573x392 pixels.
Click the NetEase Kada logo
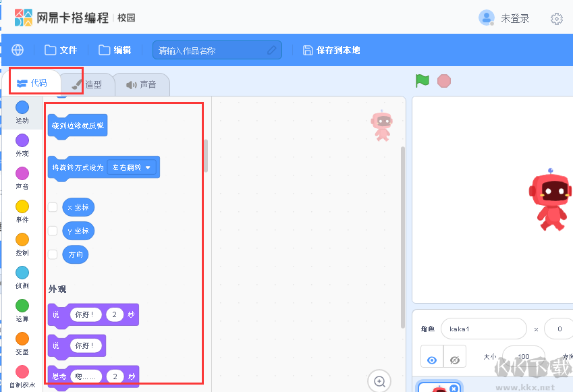point(61,18)
